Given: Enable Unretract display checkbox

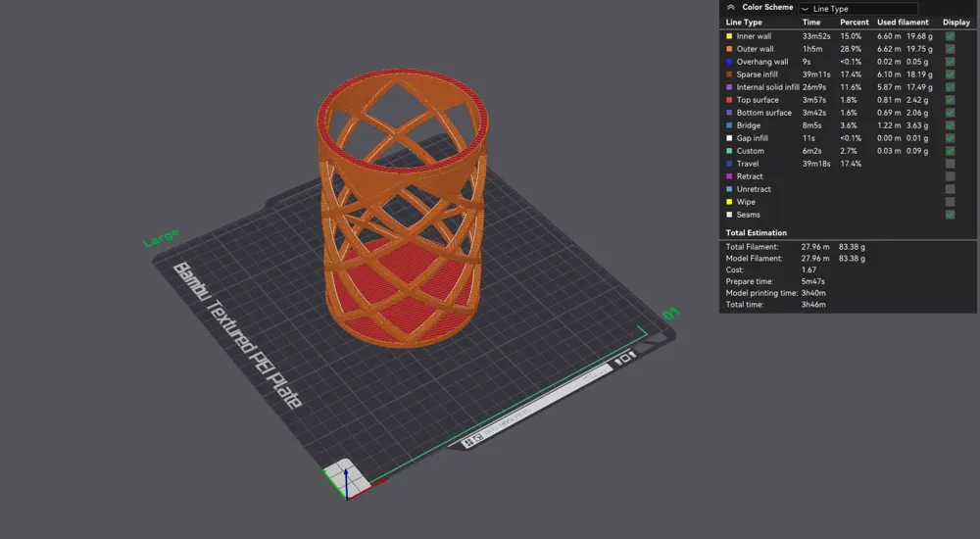Looking at the screenshot, I should point(950,189).
